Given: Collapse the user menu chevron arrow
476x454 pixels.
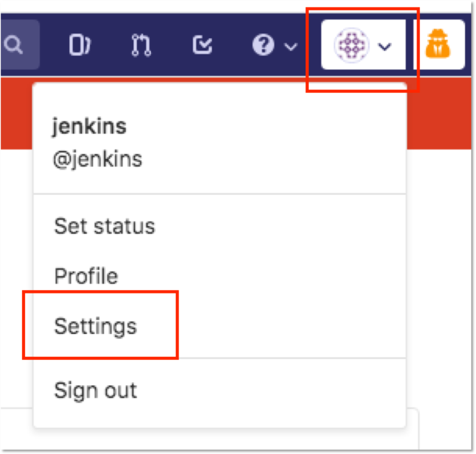Looking at the screenshot, I should 384,47.
